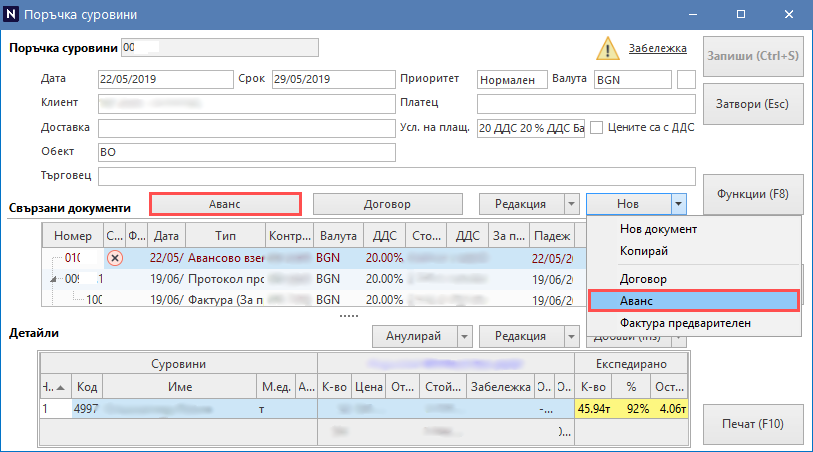Open the Забележка link
The width and height of the screenshot is (813, 452).
[x=657, y=48]
